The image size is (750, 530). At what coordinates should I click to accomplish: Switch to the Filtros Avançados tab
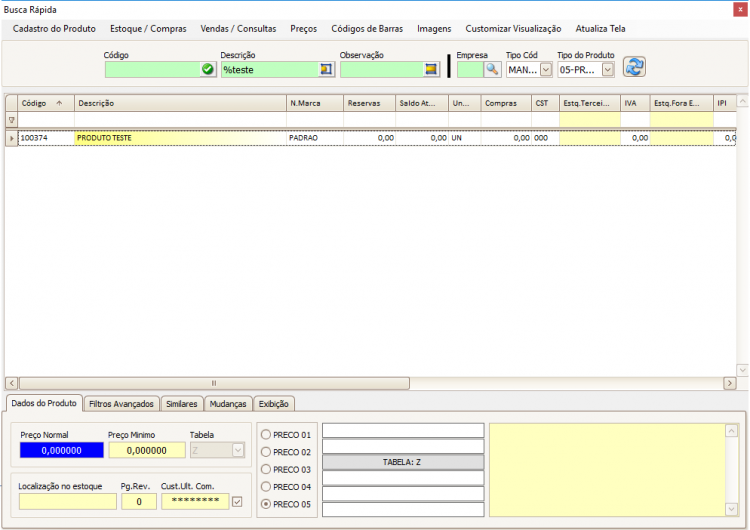pyautogui.click(x=121, y=404)
